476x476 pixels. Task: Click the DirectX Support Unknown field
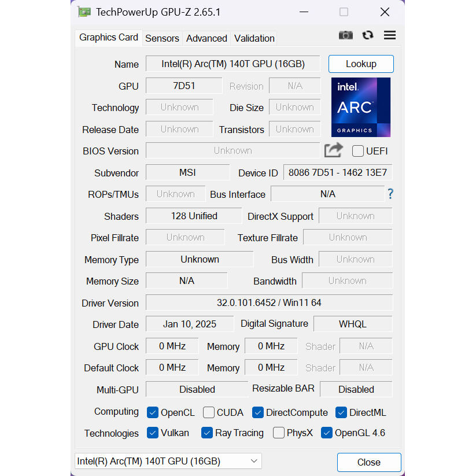pyautogui.click(x=356, y=216)
